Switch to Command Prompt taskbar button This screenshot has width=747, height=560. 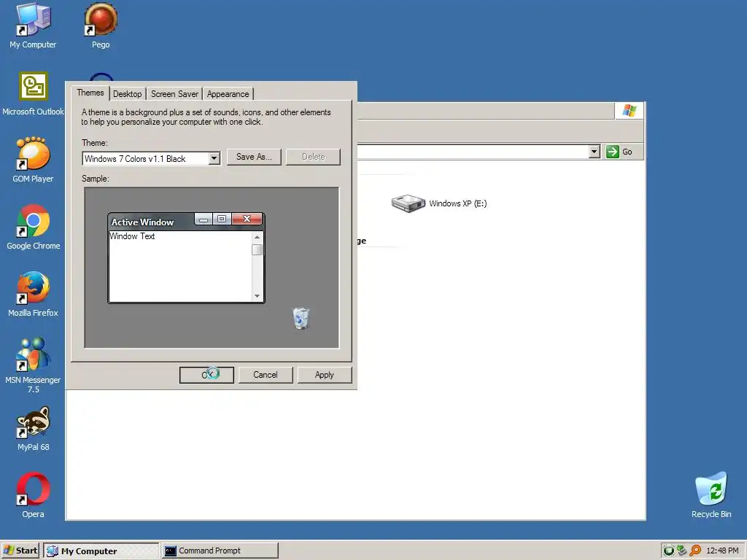pyautogui.click(x=220, y=551)
